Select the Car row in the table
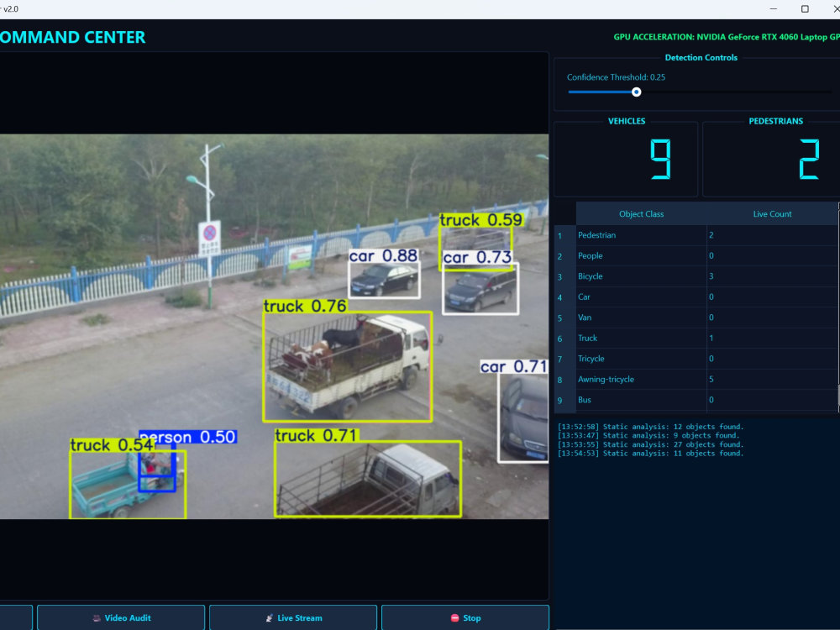Screen dimensions: 840x630 (x=696, y=297)
